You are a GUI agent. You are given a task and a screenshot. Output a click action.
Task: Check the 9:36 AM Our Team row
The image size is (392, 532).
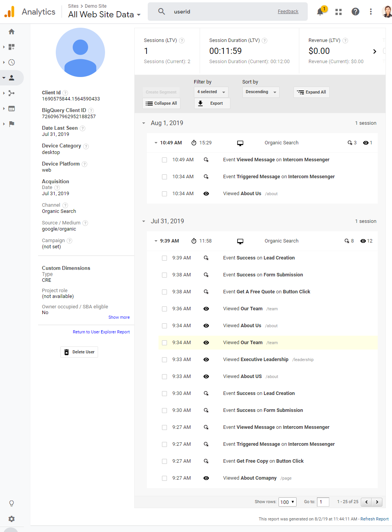[x=164, y=309]
